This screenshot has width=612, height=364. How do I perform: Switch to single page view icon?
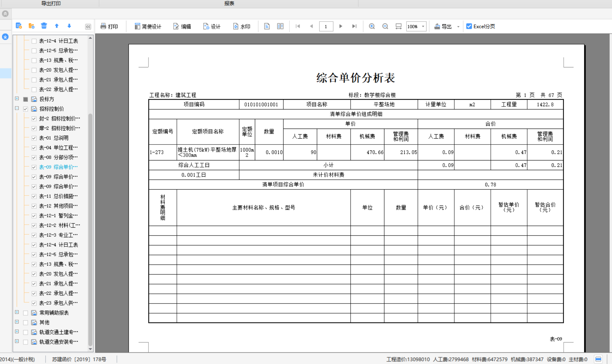[267, 26]
